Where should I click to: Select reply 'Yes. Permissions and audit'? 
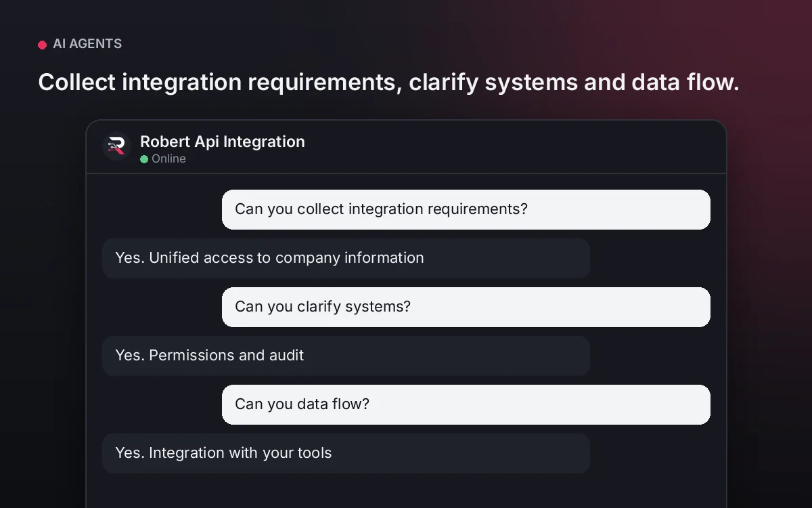click(346, 356)
